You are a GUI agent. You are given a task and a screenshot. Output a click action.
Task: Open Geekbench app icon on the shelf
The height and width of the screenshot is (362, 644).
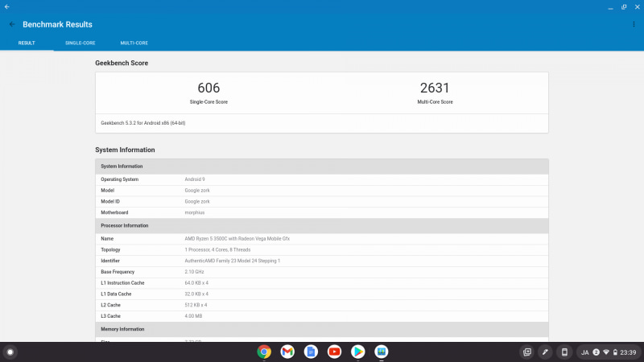coord(381,352)
